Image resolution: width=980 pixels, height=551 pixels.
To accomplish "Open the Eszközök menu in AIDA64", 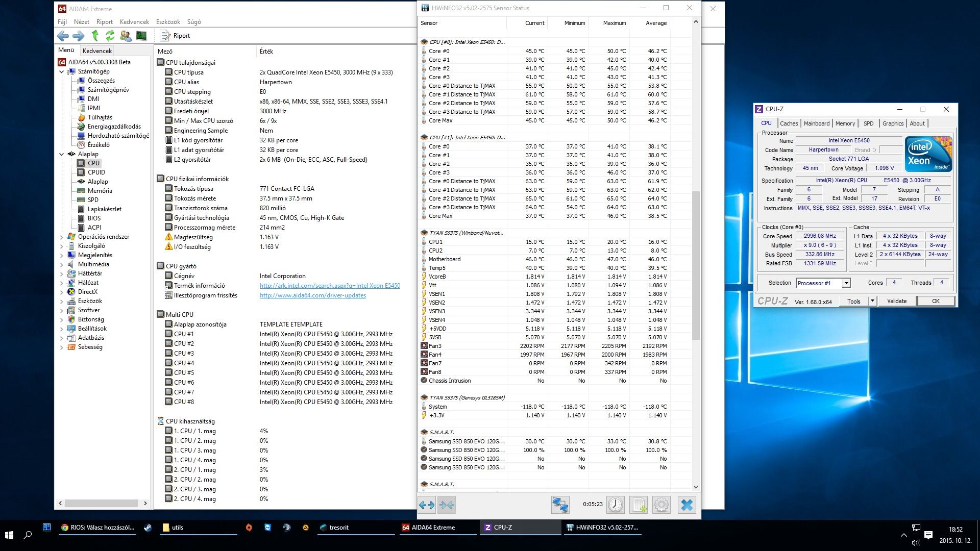I will 168,22.
